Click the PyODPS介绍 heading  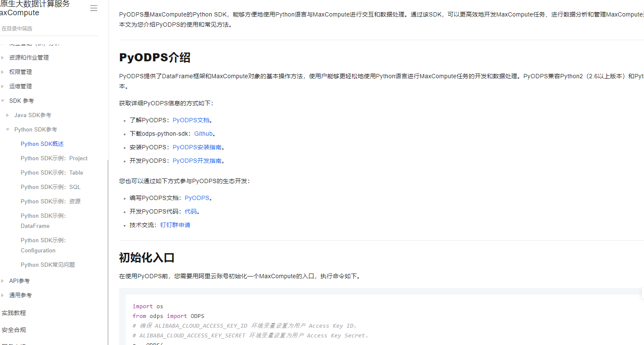pyautogui.click(x=155, y=57)
